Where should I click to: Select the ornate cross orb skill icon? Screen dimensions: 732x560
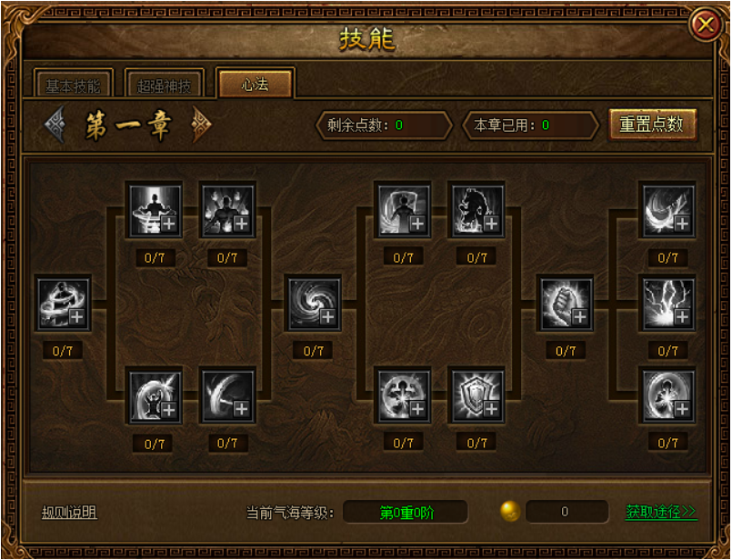click(404, 395)
